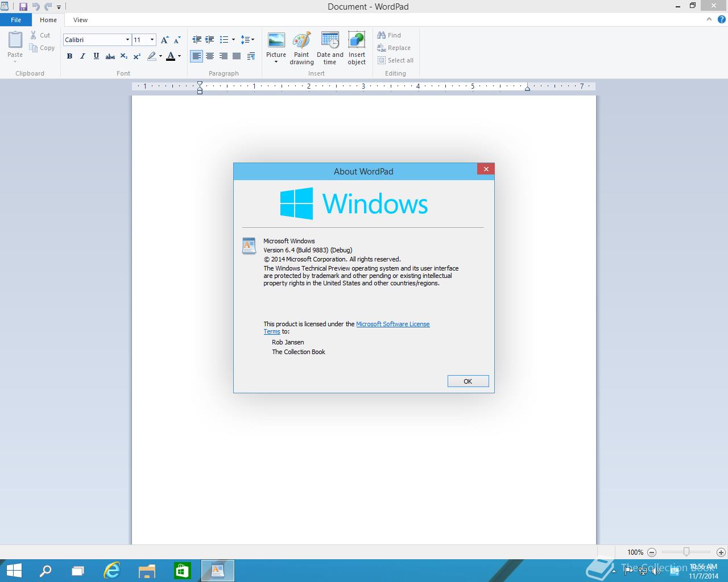728x582 pixels.
Task: Close the About WordPad dialog
Action: tap(486, 169)
